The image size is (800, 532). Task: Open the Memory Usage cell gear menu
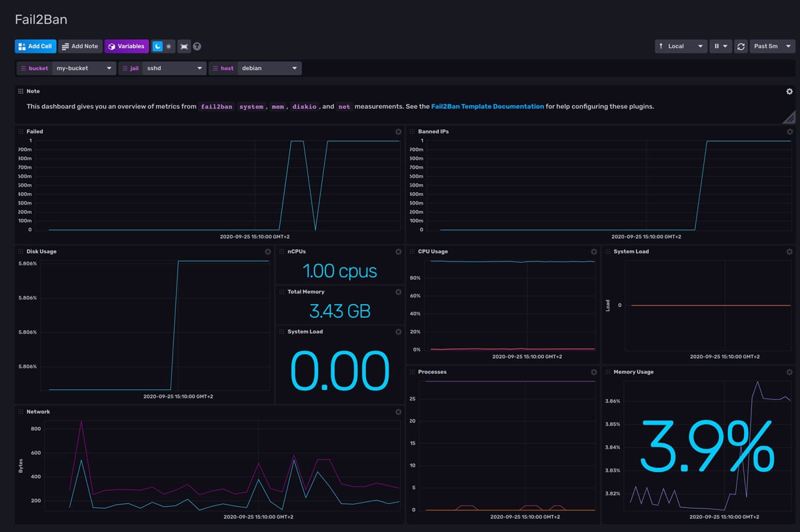click(789, 372)
